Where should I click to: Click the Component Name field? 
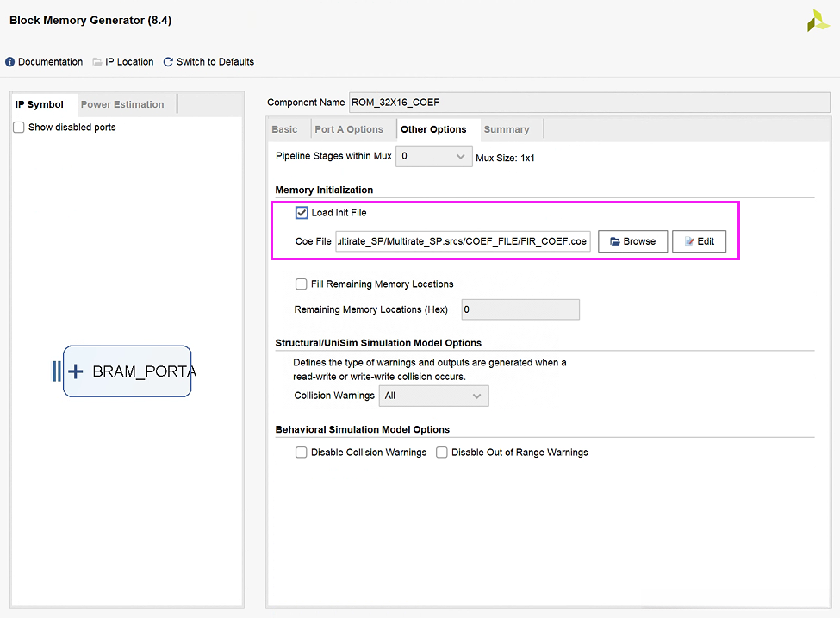(x=577, y=103)
